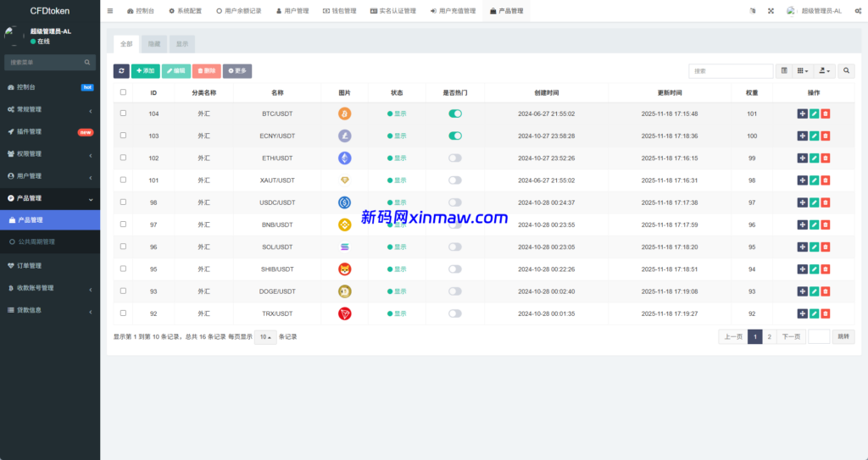Check the row checkbox for ID 103
This screenshot has height=460, width=868.
coord(123,135)
